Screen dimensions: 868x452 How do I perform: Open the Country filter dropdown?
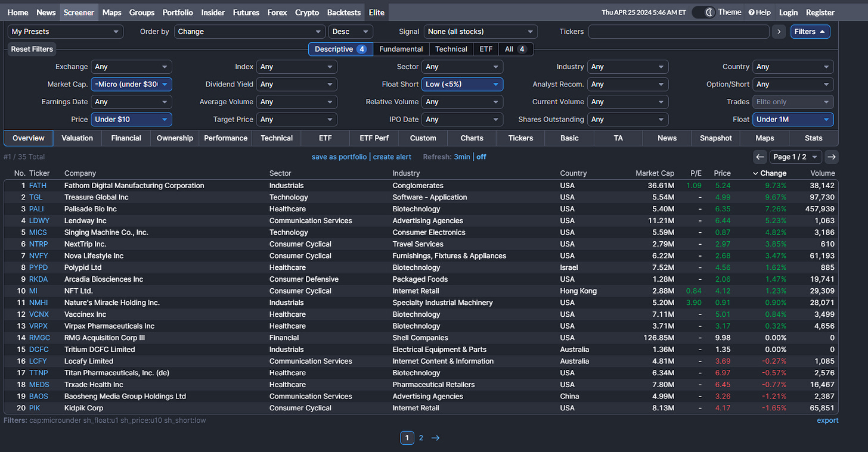[x=793, y=67]
